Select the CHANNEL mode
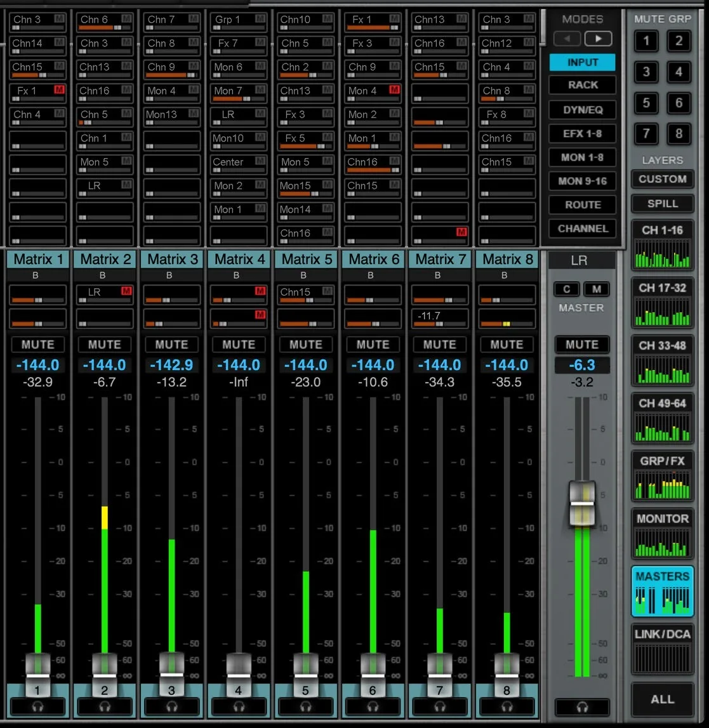709x728 pixels. tap(583, 228)
